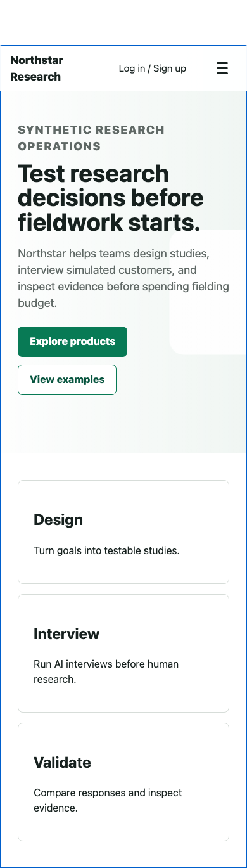The width and height of the screenshot is (247, 868).
Task: Click the word 'fieldwork' in the headline
Action: [x=67, y=223]
